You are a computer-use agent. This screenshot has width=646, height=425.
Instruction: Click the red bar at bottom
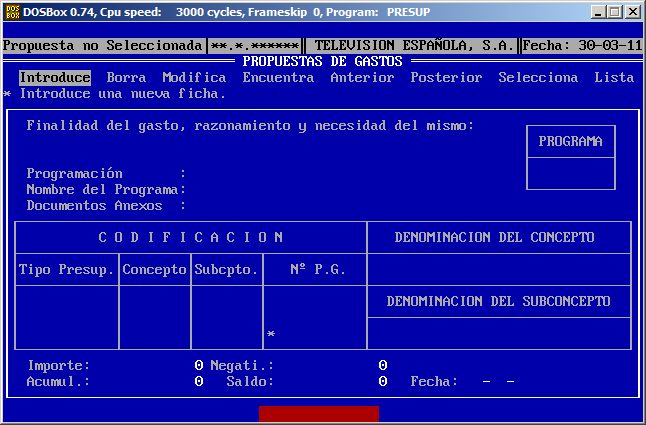click(318, 414)
